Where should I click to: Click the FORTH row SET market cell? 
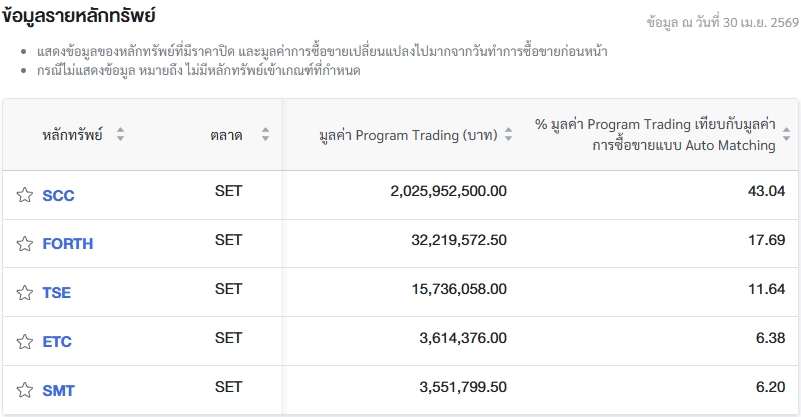click(228, 240)
